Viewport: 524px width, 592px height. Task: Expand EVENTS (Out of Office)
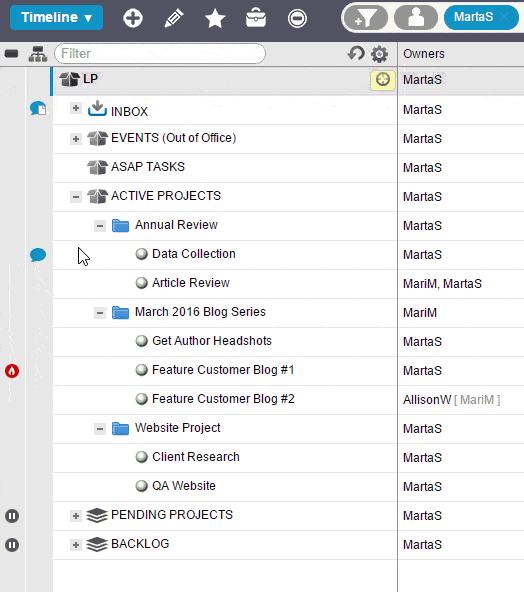[x=76, y=139]
